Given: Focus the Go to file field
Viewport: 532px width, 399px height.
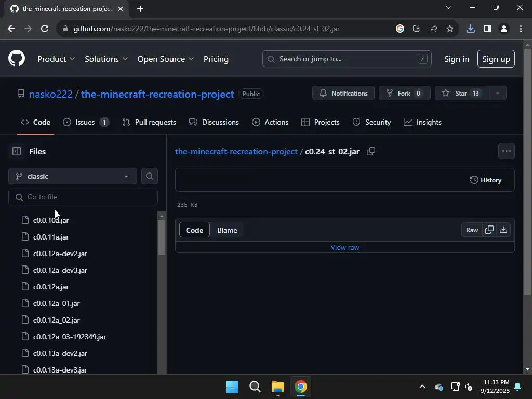Looking at the screenshot, I should (x=83, y=197).
